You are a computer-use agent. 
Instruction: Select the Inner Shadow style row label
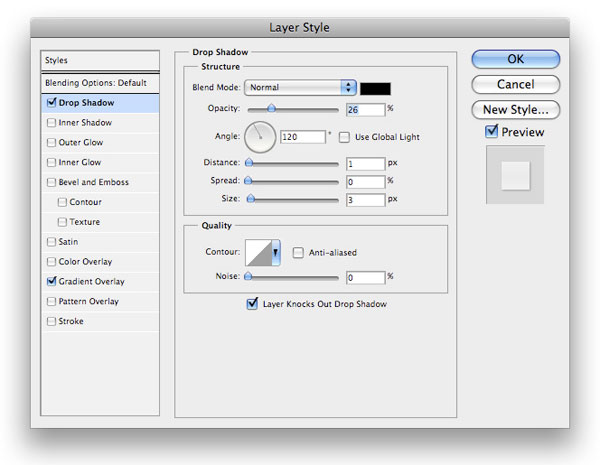pos(85,122)
